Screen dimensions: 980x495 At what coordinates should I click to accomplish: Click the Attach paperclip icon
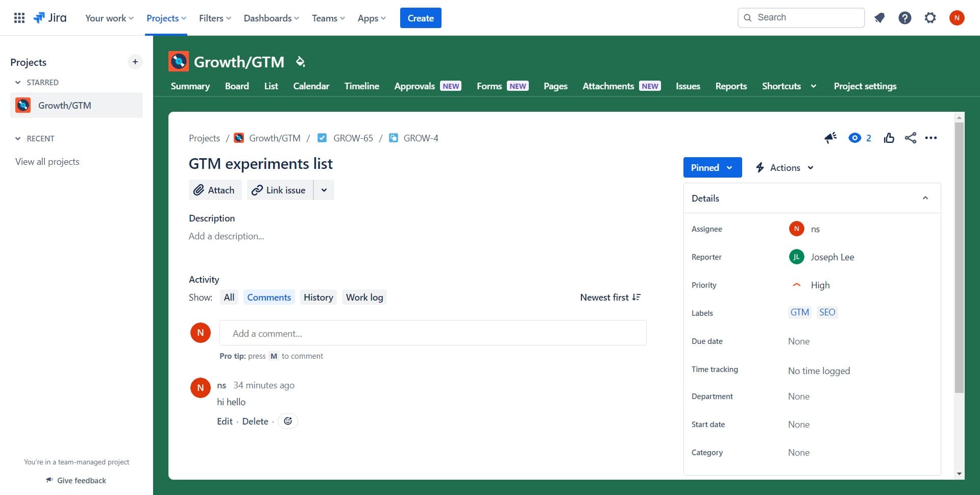click(x=200, y=189)
